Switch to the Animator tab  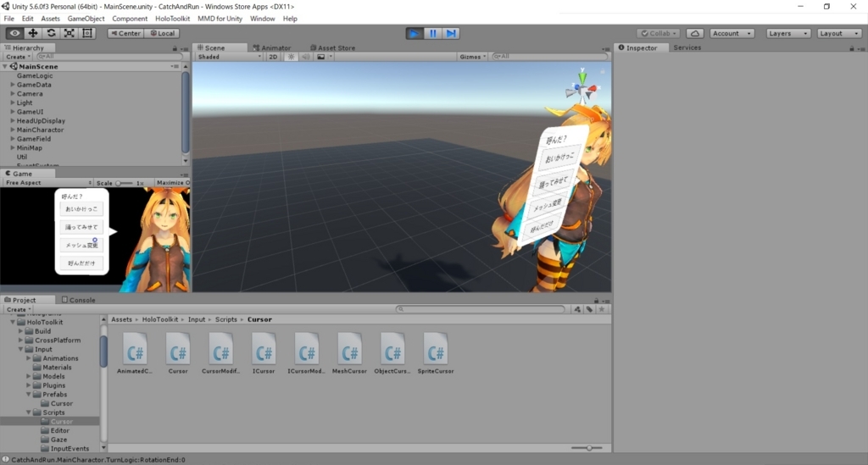tap(272, 48)
